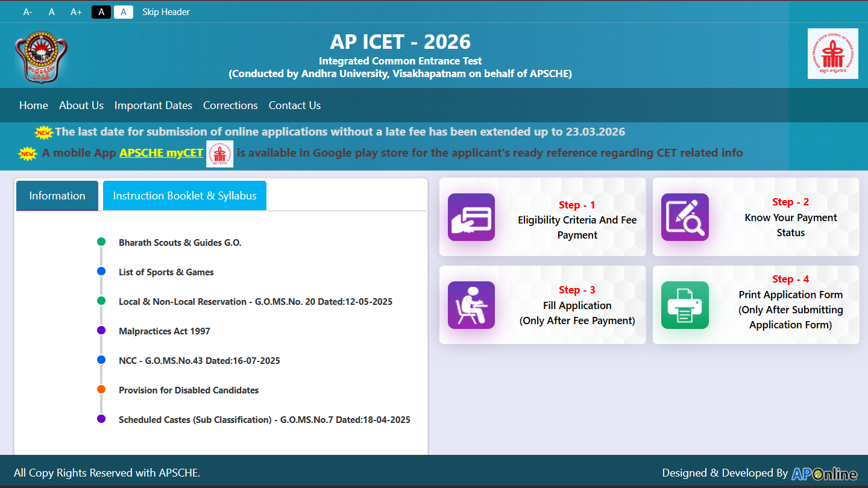Open the Corrections menu item
This screenshot has width=868, height=488.
click(x=230, y=105)
